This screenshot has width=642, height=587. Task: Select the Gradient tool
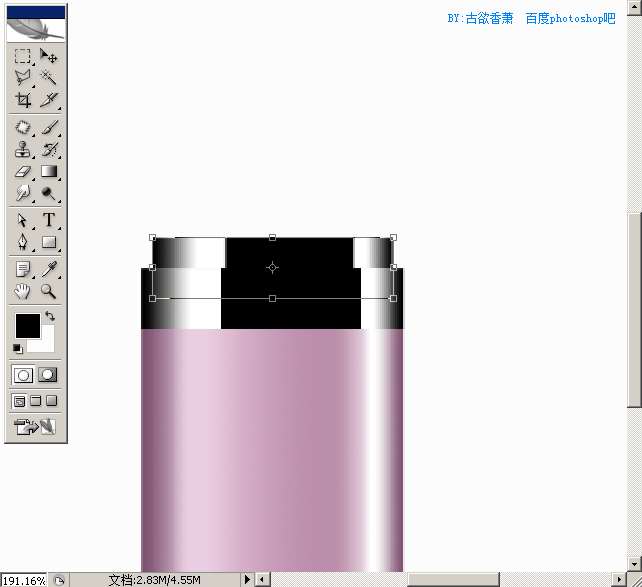click(48, 171)
